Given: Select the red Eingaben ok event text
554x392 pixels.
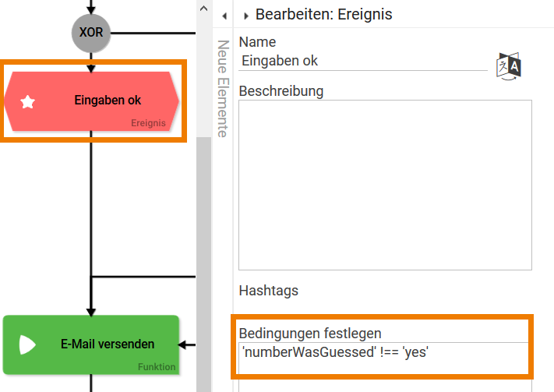Looking at the screenshot, I should click(x=108, y=100).
